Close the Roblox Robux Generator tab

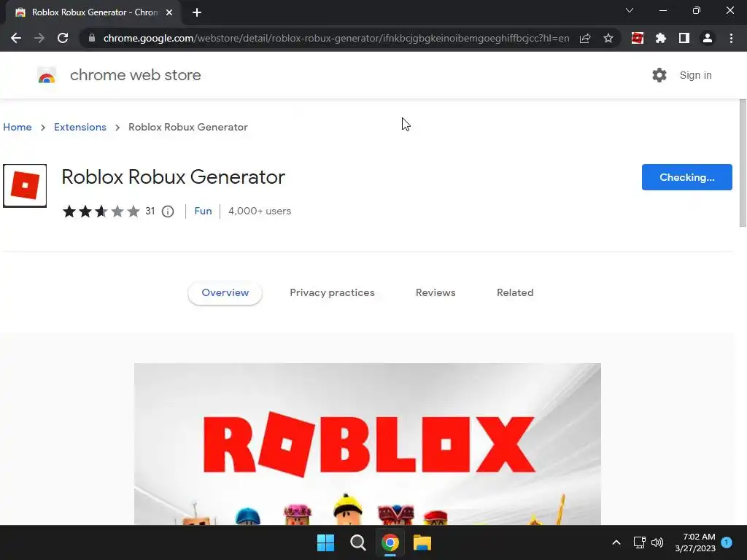[169, 12]
